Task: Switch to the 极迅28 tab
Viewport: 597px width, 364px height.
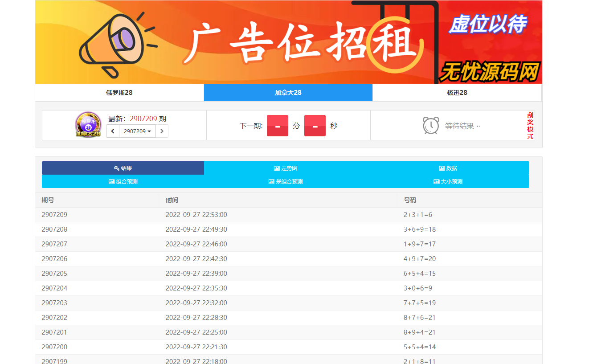Action: 457,93
